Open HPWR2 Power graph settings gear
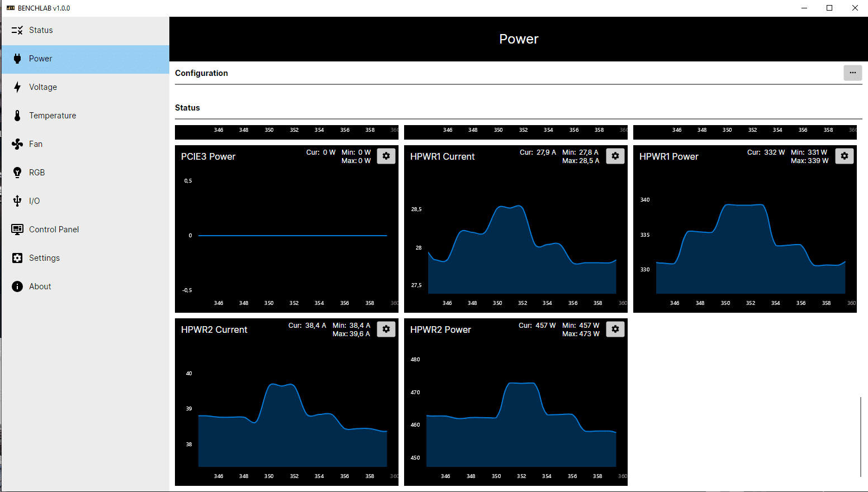 point(615,329)
